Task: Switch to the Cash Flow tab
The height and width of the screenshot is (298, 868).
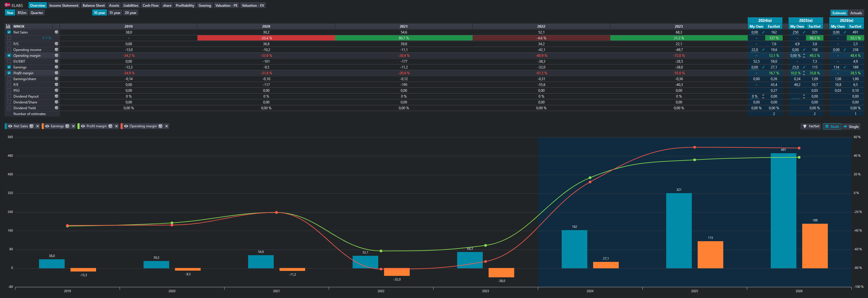Action: (150, 6)
